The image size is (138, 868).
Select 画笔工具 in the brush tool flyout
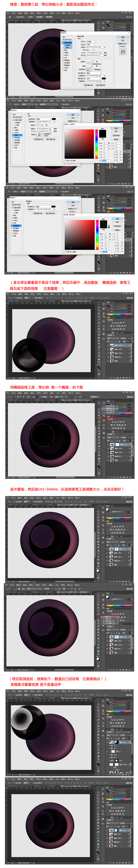[x=110, y=617]
